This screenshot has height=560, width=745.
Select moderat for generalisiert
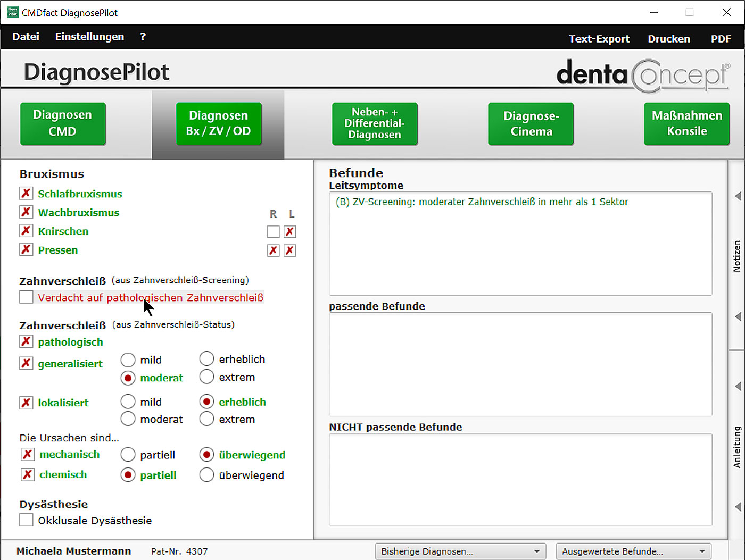(x=128, y=378)
